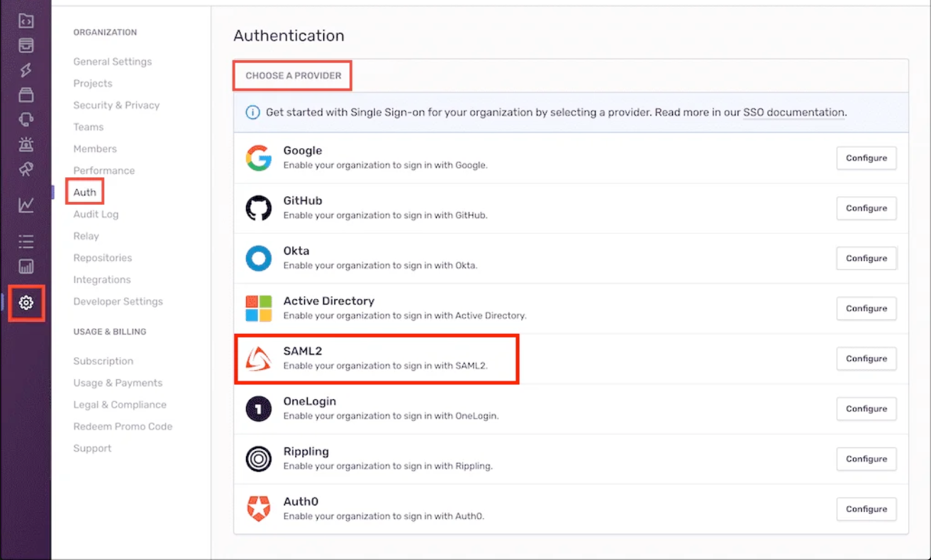Configure the Google provider
The height and width of the screenshot is (560, 931).
pos(866,158)
